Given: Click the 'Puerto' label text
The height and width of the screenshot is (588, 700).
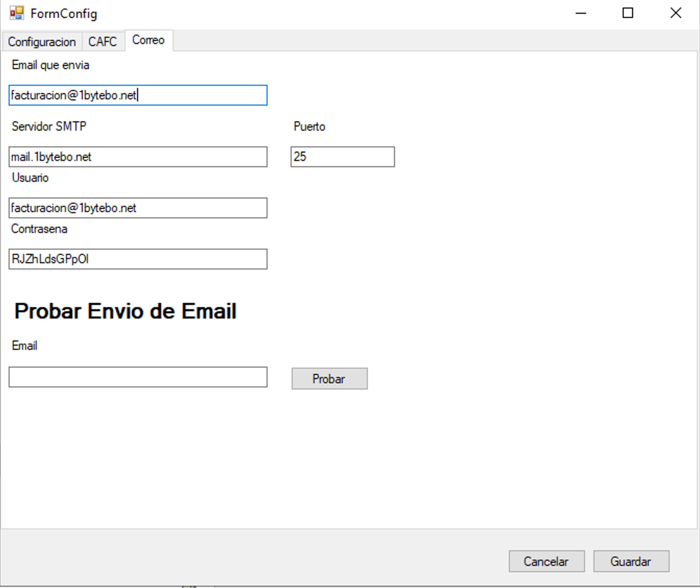Looking at the screenshot, I should tap(309, 126).
